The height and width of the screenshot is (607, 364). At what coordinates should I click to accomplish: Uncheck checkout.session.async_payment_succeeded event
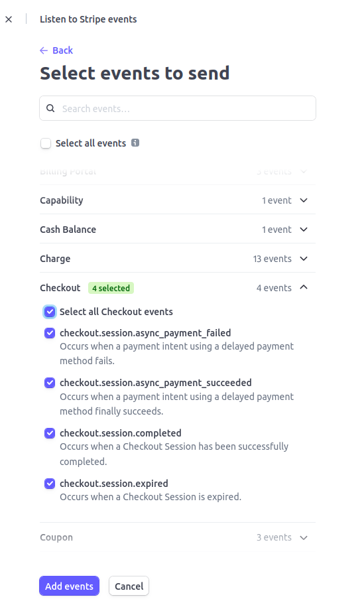click(50, 383)
